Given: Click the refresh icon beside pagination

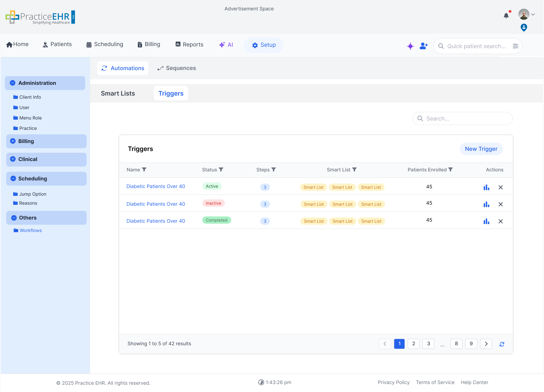Looking at the screenshot, I should (502, 344).
